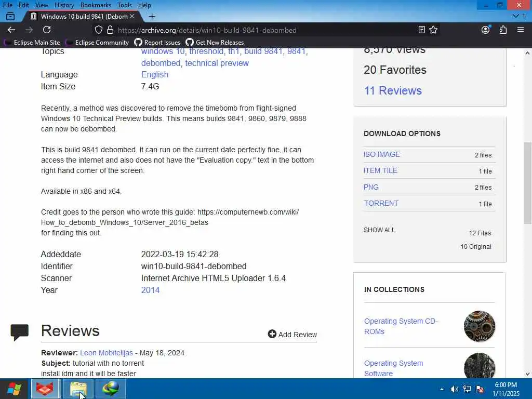Open the Internet Download Manager taskbar icon
Screen dimensions: 532x399
pos(111,389)
